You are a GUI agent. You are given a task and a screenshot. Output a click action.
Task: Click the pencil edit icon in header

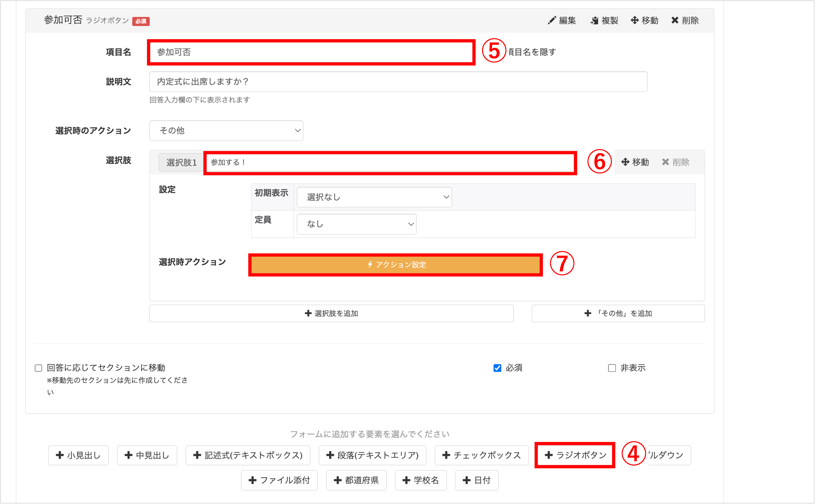point(552,20)
